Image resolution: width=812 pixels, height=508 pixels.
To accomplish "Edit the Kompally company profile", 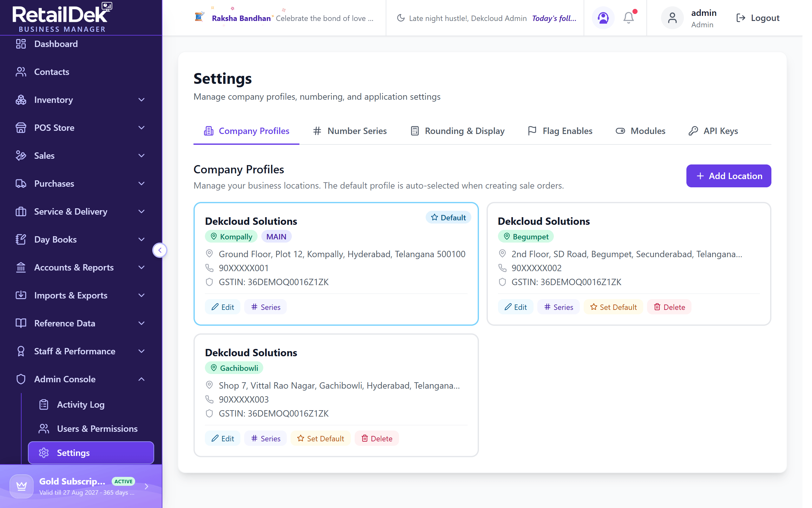I will coord(222,307).
